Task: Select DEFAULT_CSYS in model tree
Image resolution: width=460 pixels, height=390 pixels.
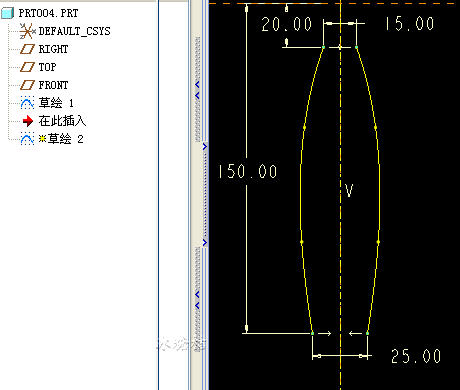Action: [74, 31]
